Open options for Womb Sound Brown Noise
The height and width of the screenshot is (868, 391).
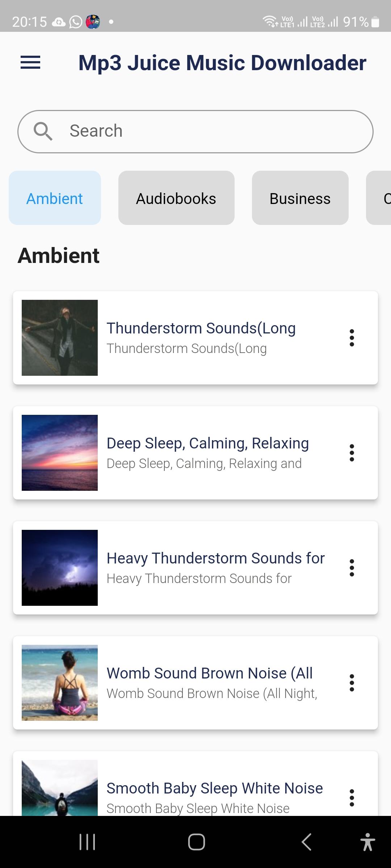click(352, 683)
